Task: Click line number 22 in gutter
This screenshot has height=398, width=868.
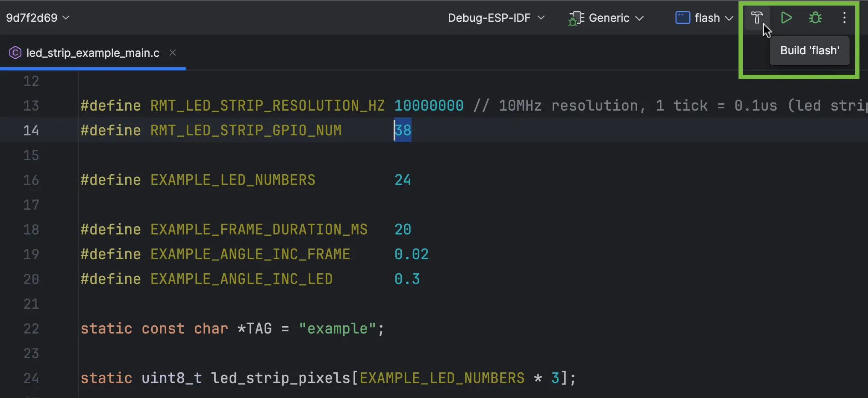Action: click(31, 328)
